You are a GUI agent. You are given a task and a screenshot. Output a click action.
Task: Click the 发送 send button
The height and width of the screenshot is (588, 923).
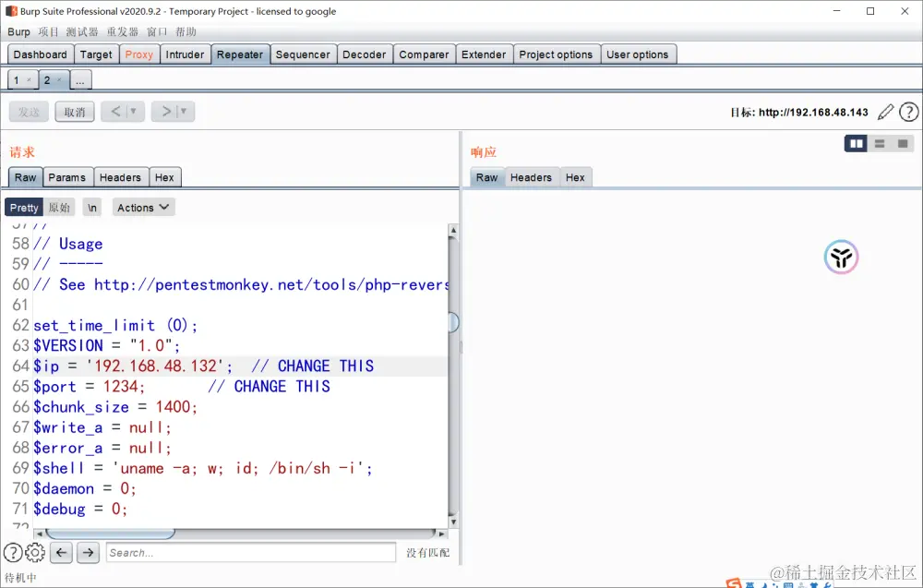(29, 112)
